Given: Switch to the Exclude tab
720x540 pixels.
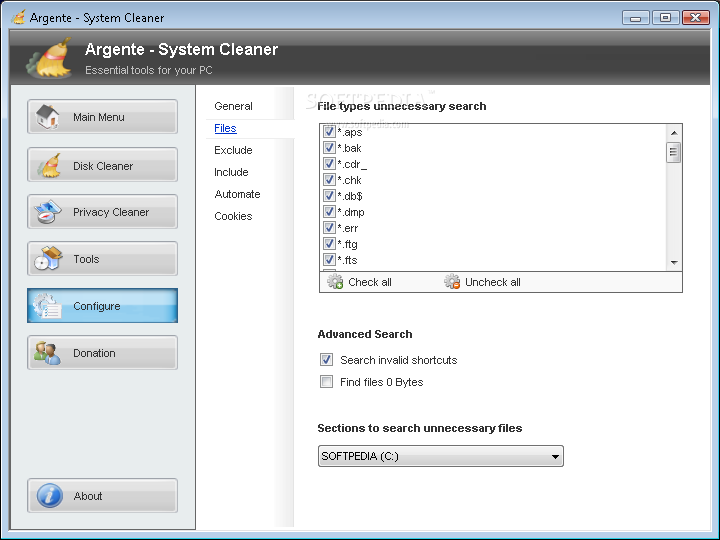Looking at the screenshot, I should [233, 150].
